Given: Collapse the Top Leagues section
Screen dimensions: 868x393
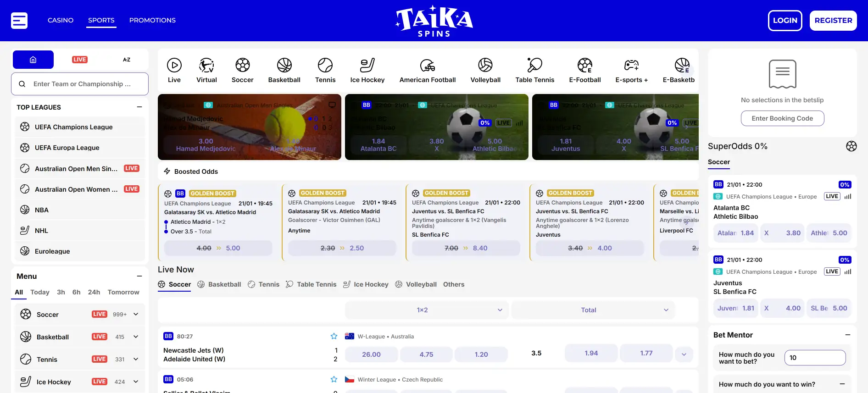Looking at the screenshot, I should [x=139, y=107].
